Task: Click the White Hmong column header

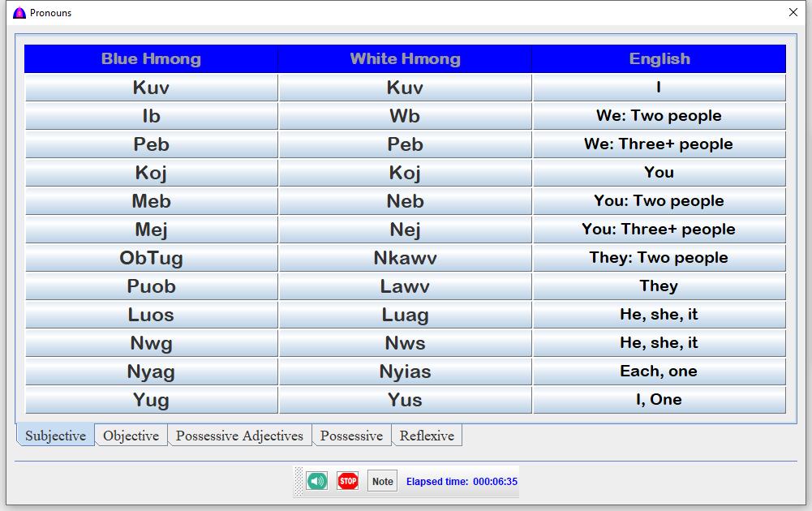Action: click(x=405, y=59)
